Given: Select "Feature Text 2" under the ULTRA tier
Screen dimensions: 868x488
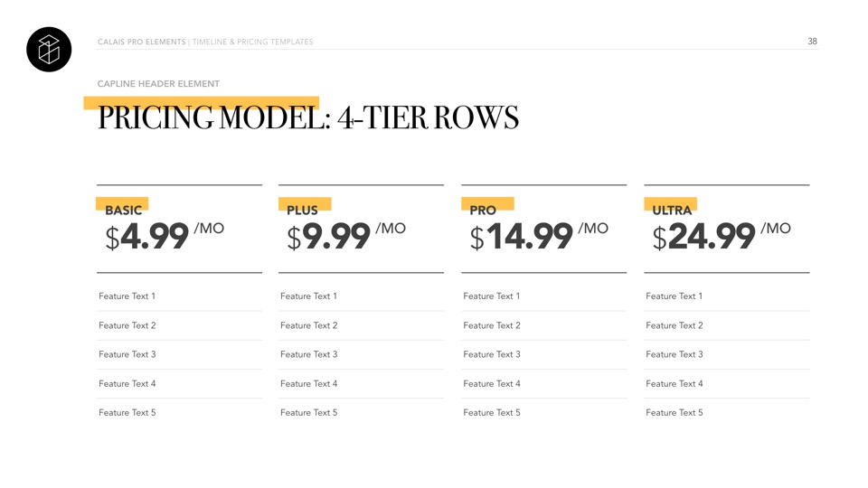Looking at the screenshot, I should tap(674, 325).
